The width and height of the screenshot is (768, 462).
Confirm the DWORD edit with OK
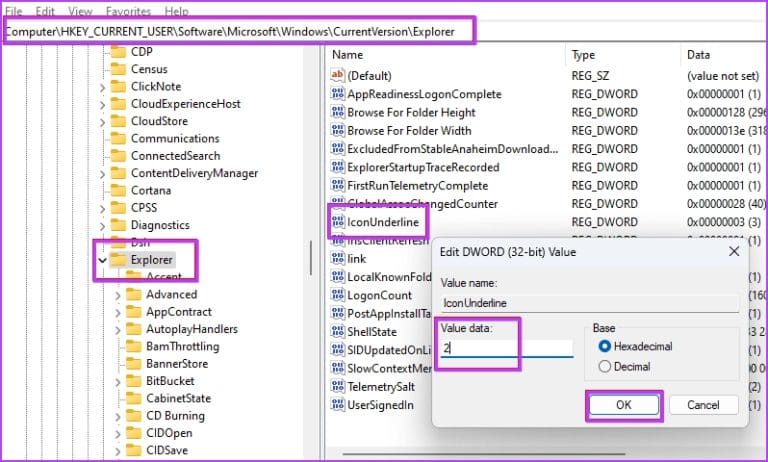pos(624,405)
